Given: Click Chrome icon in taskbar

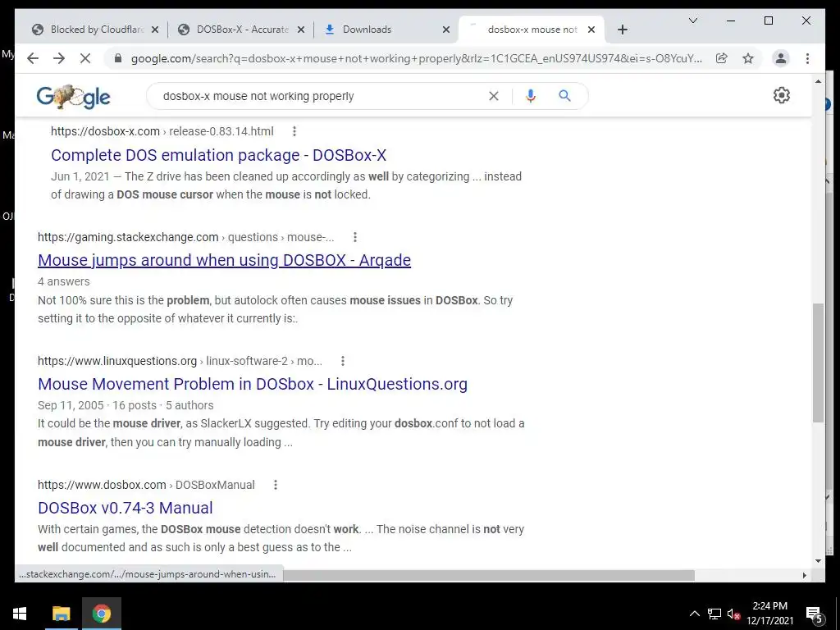Looking at the screenshot, I should pos(101,614).
